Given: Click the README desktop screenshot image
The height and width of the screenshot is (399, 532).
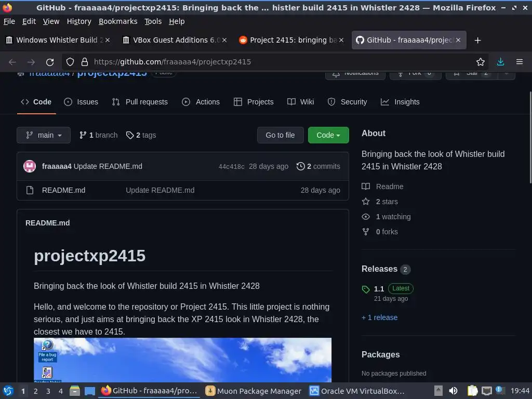Looking at the screenshot, I should [182, 360].
